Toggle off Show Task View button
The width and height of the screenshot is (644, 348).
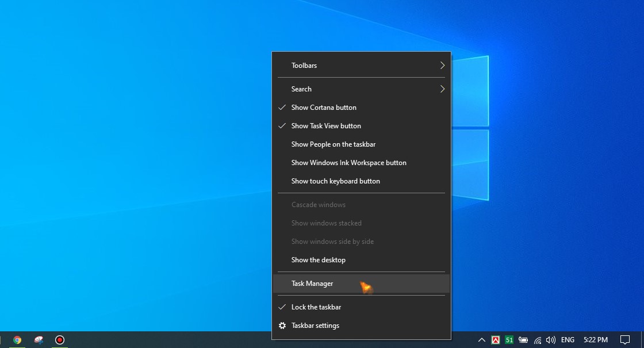pyautogui.click(x=326, y=126)
